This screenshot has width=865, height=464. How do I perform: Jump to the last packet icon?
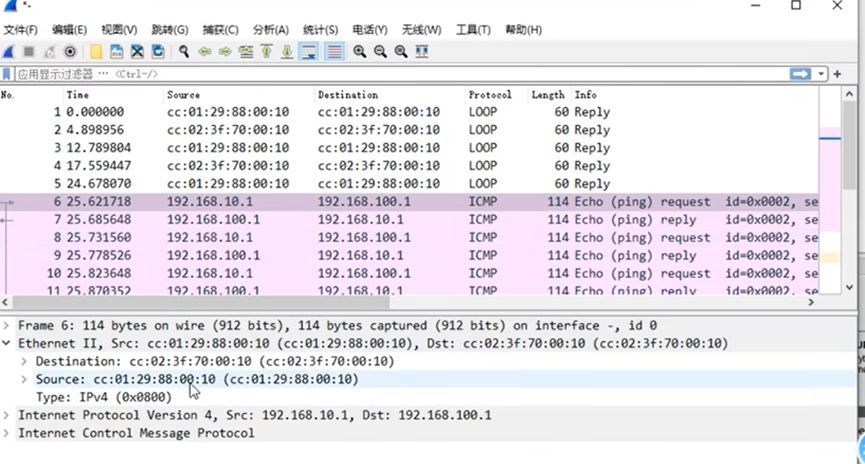[x=288, y=51]
